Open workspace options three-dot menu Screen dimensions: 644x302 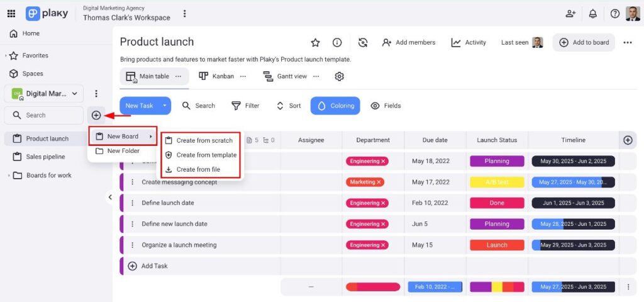coord(184,14)
